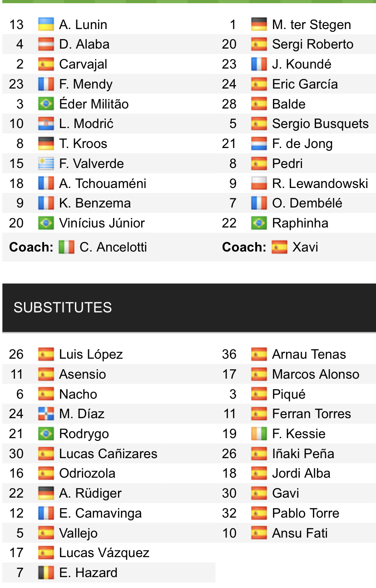Open coach Xavi's profile
The width and height of the screenshot is (376, 588).
coord(305,247)
